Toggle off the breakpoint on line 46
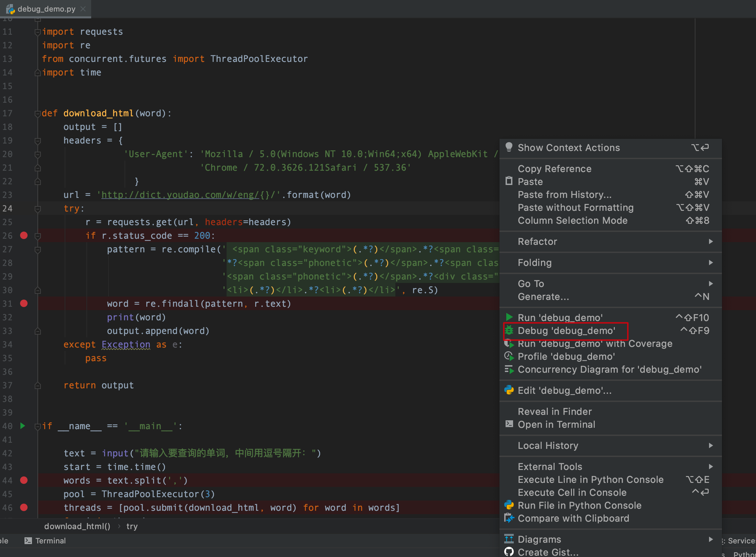The height and width of the screenshot is (557, 756). click(24, 507)
